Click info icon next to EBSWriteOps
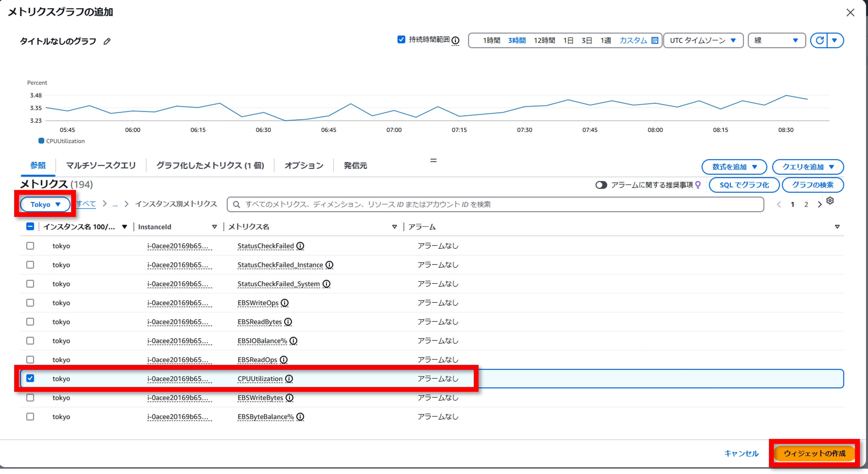 coord(285,303)
